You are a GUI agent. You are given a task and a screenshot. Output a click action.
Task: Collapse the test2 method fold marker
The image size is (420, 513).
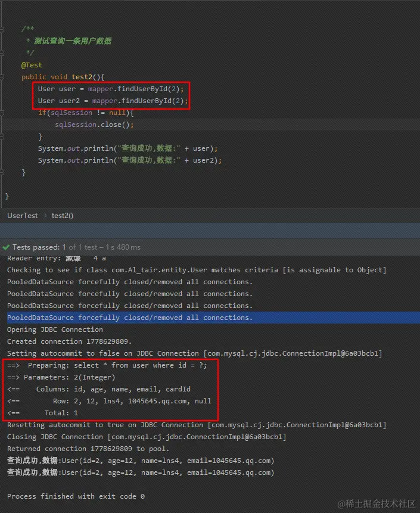2,77
